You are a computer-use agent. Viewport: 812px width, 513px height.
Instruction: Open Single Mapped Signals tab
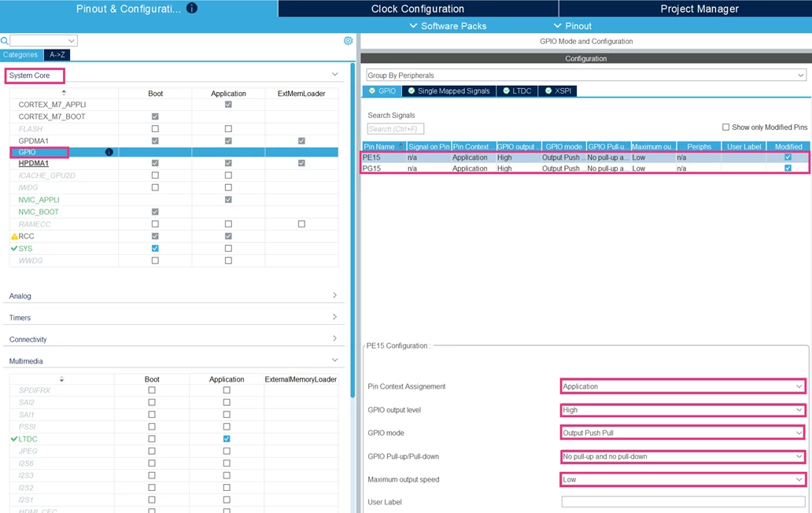pos(449,91)
